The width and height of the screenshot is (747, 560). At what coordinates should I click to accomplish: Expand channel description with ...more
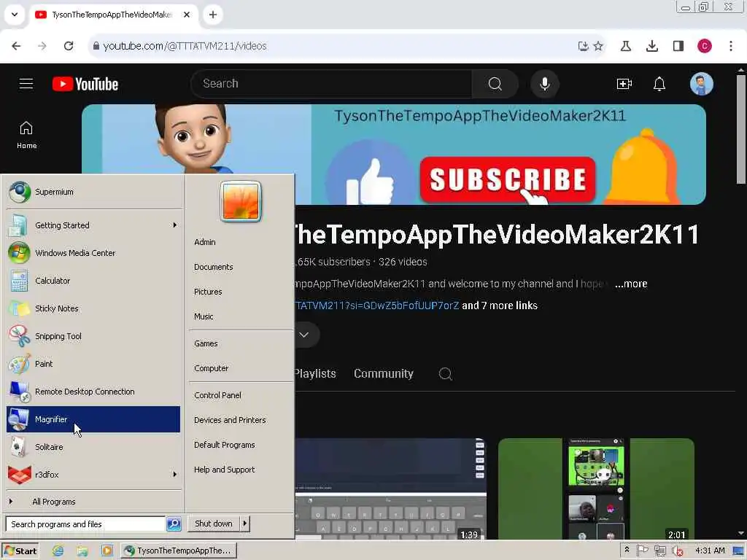pos(631,284)
